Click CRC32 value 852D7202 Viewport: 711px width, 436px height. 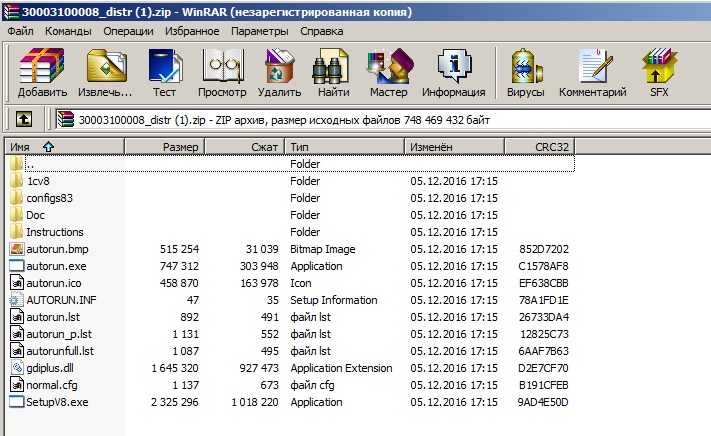(x=544, y=249)
